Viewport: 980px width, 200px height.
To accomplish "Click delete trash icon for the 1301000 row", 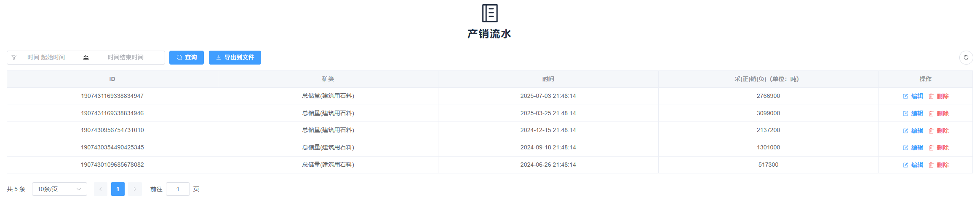I will tap(931, 148).
